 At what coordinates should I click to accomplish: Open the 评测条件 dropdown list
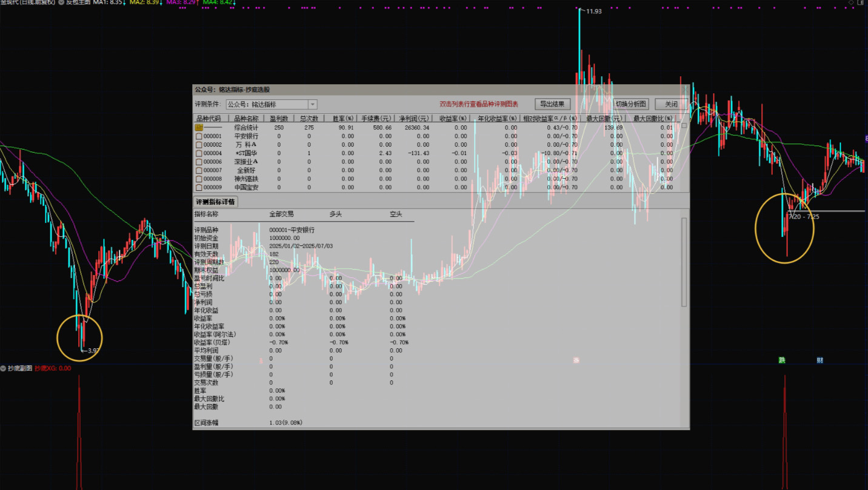coord(312,105)
